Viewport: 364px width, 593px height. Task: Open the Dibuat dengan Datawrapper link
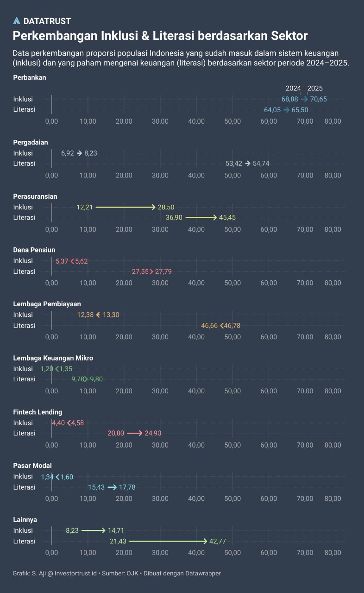[182, 574]
